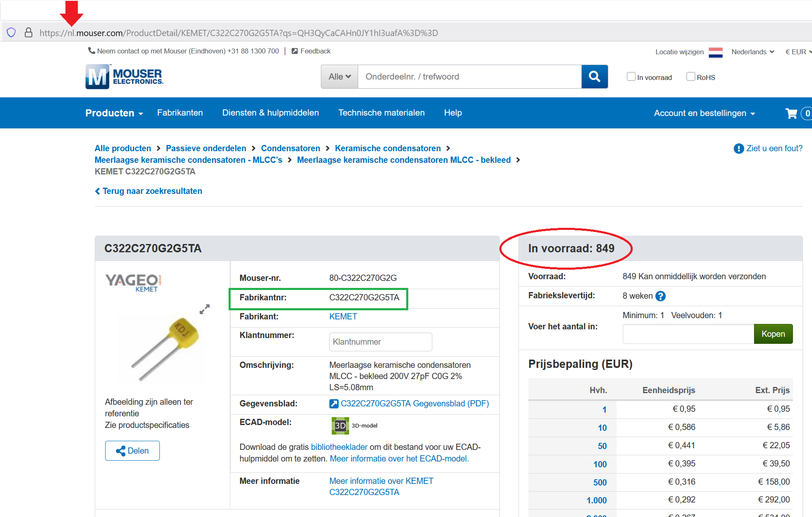Screen dimensions: 812x517
Task: Open Diensten & hulpmiddelen menu item
Action: [x=270, y=113]
